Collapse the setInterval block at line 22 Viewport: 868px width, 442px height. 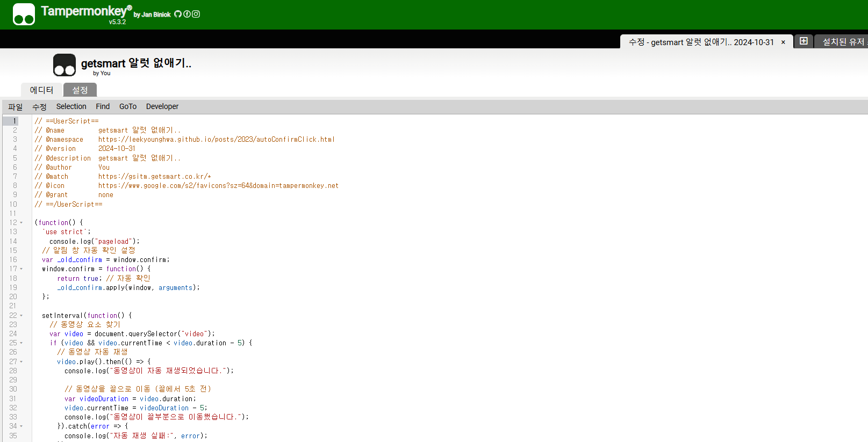pos(21,316)
